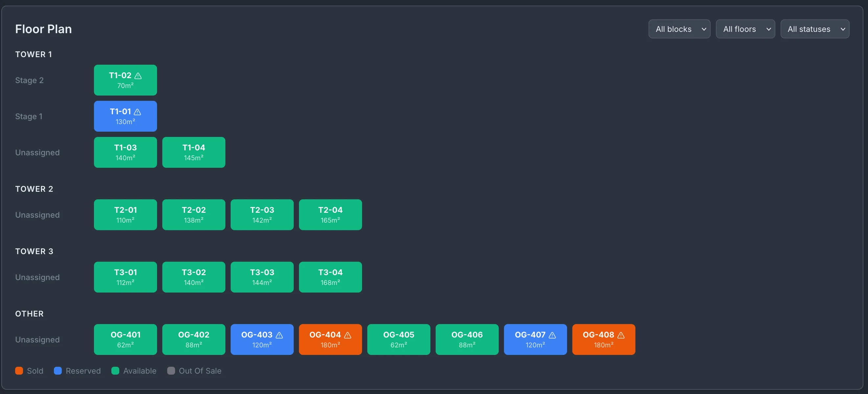Select unit T3-03 144m² tile

coord(262,277)
